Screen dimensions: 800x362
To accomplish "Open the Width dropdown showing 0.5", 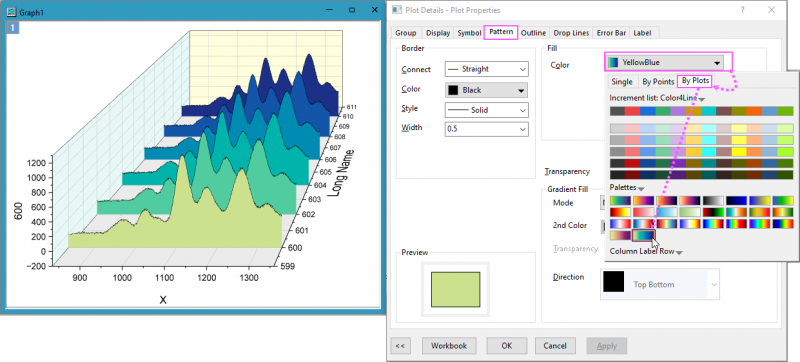I will (x=487, y=130).
